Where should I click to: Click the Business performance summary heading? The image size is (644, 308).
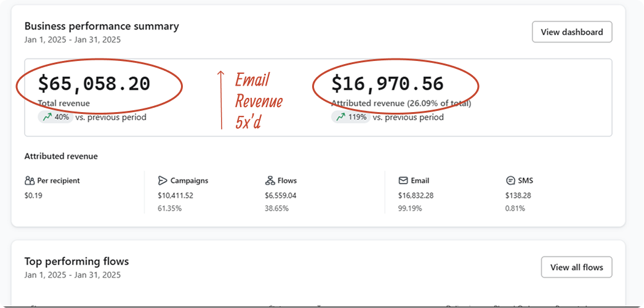click(102, 26)
